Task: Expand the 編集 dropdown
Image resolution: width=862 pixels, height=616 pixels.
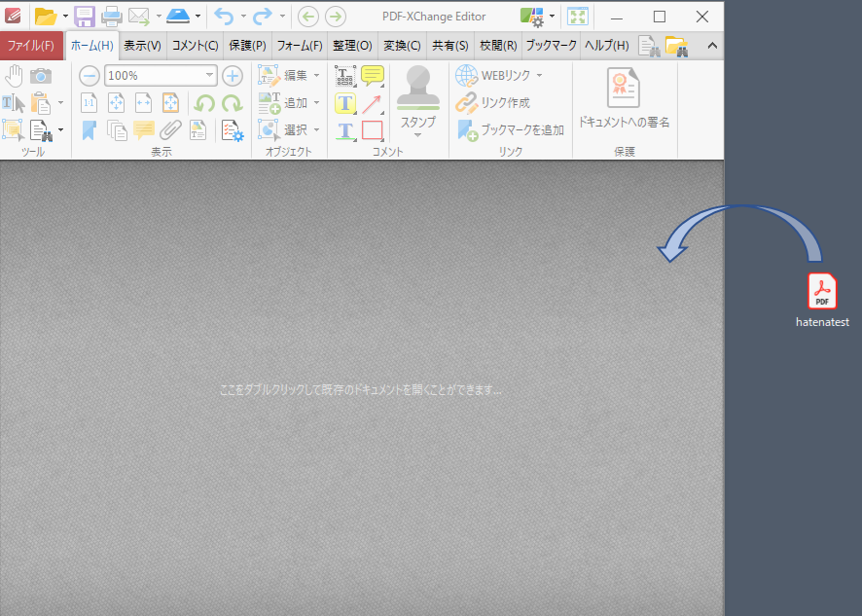Action: tap(316, 75)
